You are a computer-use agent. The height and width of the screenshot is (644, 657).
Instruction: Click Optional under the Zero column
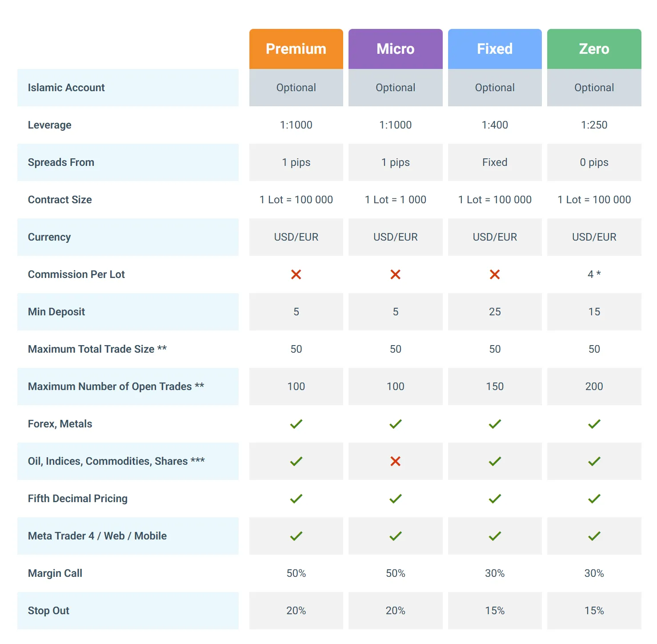click(594, 88)
